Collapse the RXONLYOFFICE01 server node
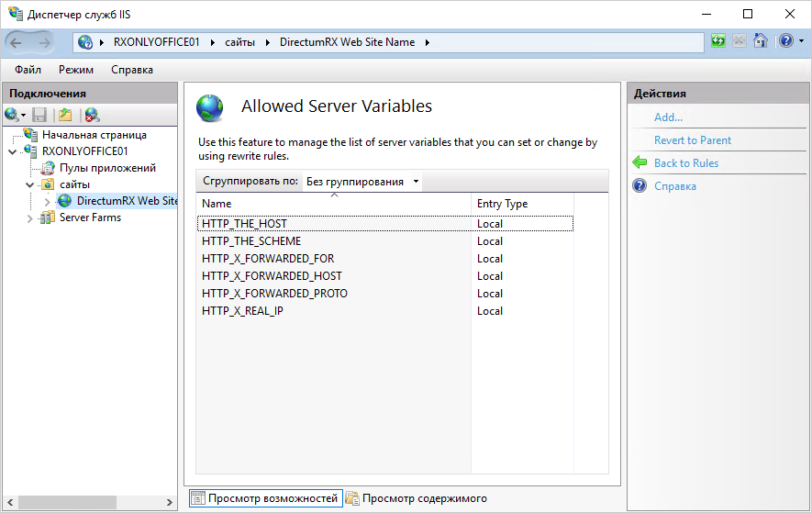Viewport: 812px width, 513px height. click(11, 151)
